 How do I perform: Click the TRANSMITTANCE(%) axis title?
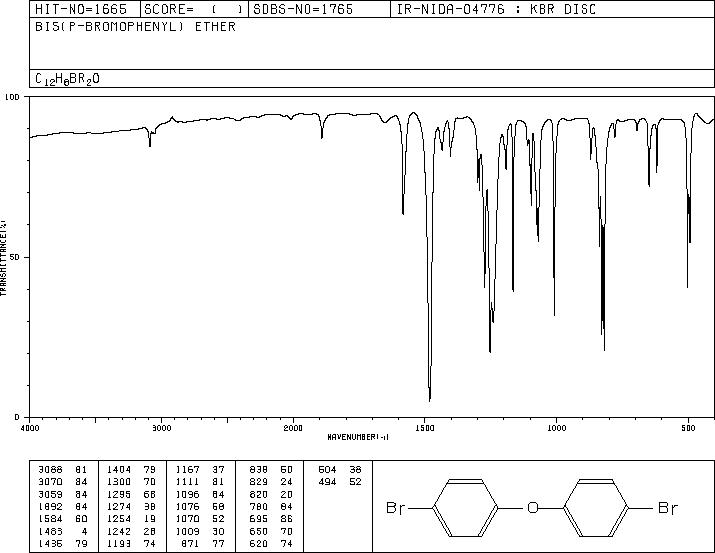[x=4, y=258]
